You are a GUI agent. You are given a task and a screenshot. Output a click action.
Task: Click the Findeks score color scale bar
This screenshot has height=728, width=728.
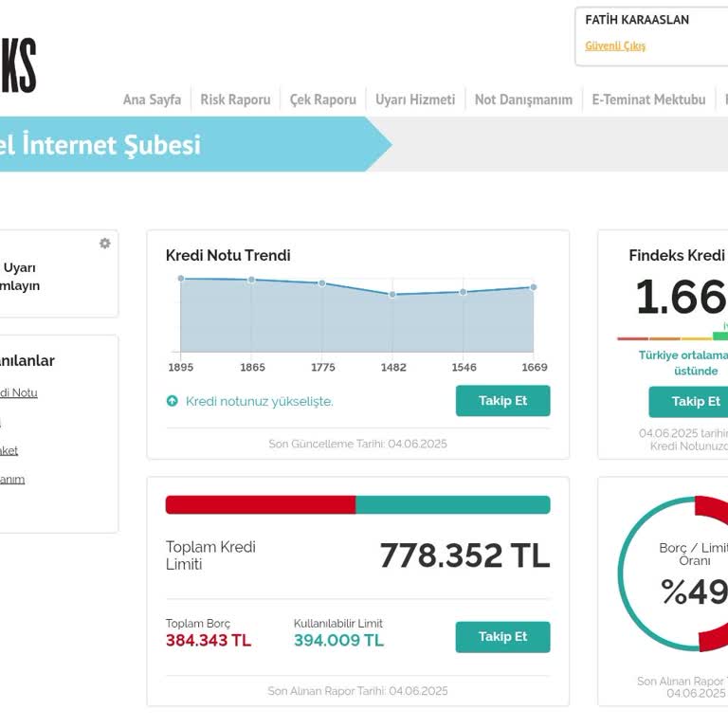(673, 337)
